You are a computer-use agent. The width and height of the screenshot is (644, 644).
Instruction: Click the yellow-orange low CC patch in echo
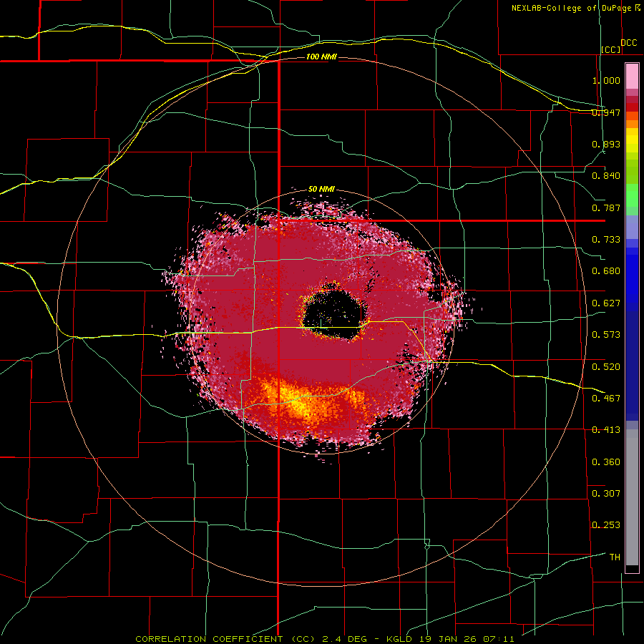click(303, 402)
